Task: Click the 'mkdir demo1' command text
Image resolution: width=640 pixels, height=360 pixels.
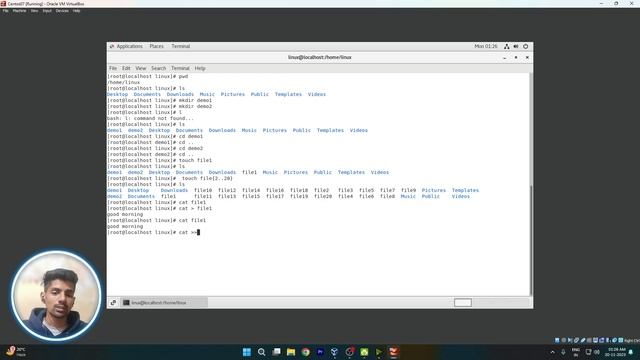Action: 195,100
